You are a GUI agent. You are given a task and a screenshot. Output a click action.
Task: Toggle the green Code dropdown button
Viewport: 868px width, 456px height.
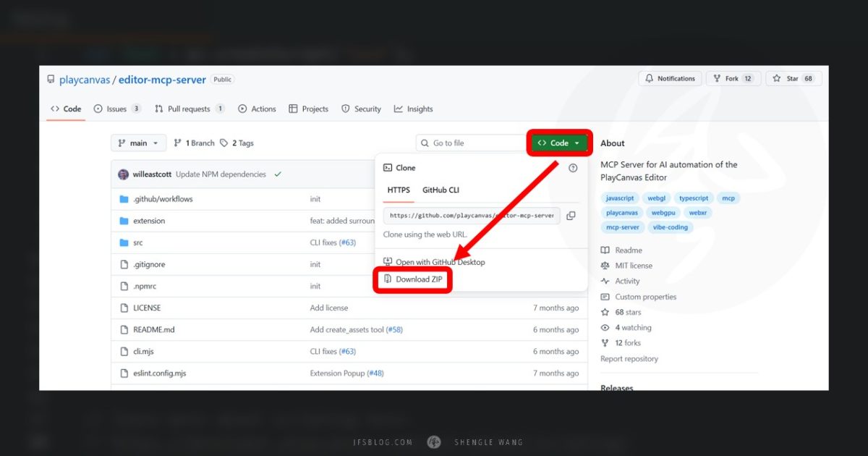pyautogui.click(x=559, y=143)
